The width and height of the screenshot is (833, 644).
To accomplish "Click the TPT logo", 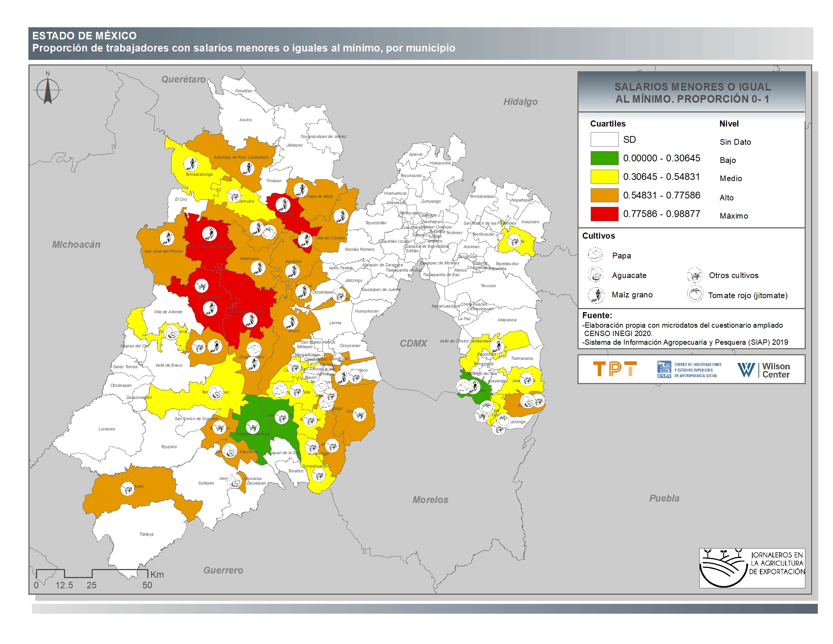I will coord(615,369).
